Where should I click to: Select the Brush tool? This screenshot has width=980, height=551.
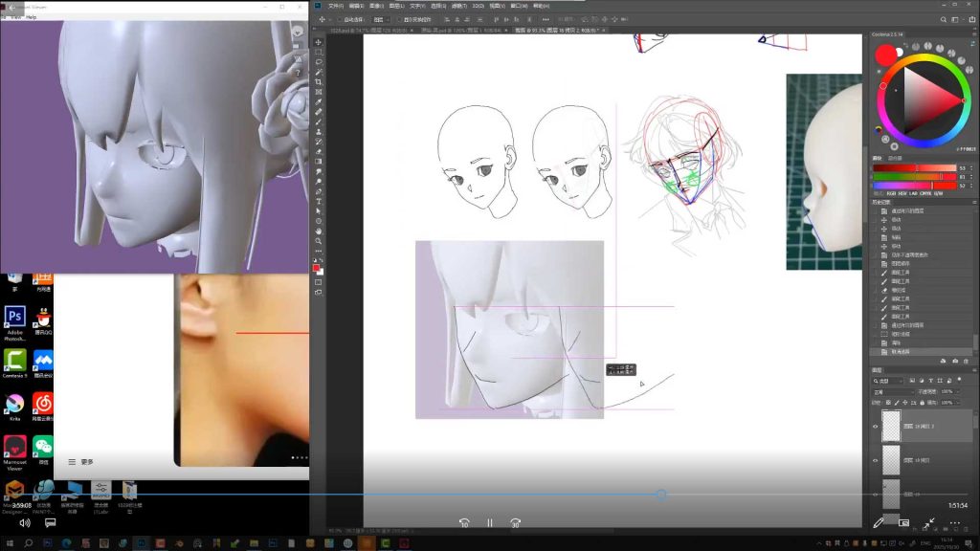(319, 121)
